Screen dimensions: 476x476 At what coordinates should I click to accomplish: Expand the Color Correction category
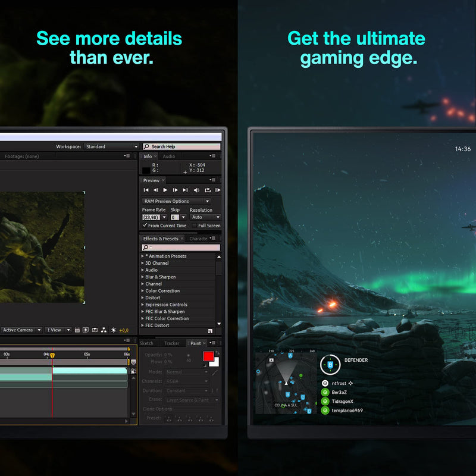click(x=142, y=290)
